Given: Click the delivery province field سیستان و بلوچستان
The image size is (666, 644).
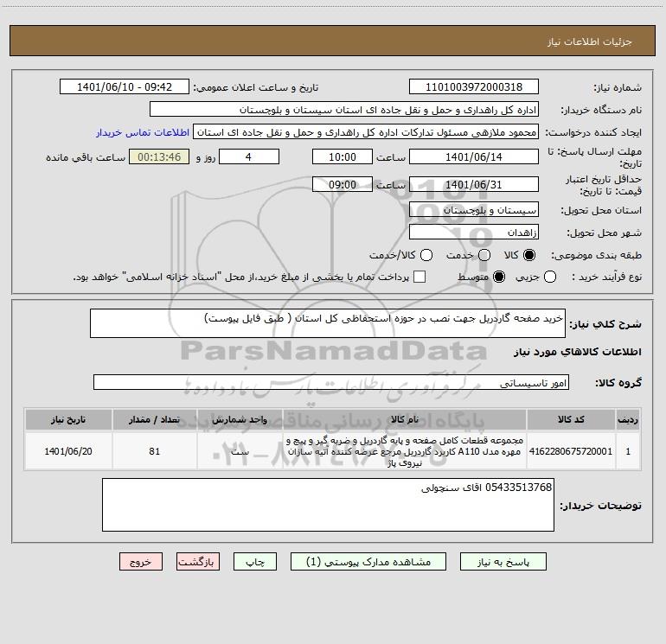Looking at the screenshot, I should coord(474,210).
